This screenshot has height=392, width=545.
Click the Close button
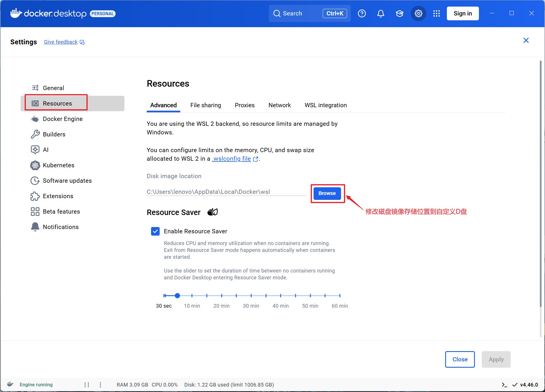pos(460,359)
